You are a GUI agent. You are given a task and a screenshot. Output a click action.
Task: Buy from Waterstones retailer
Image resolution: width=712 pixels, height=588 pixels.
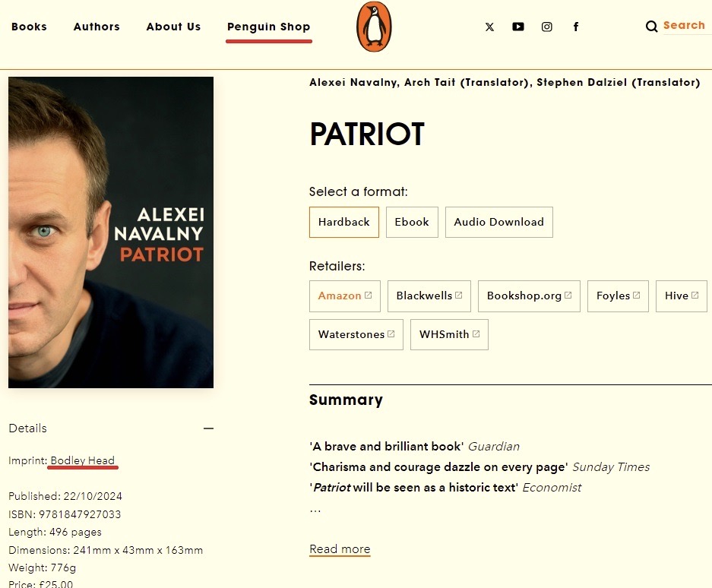356,334
